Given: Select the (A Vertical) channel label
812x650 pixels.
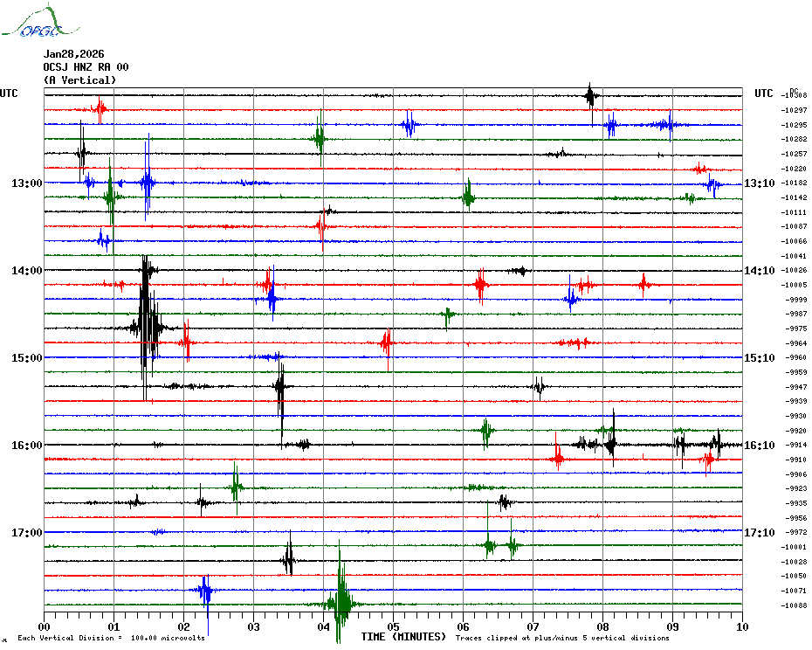Looking at the screenshot, I should click(79, 80).
